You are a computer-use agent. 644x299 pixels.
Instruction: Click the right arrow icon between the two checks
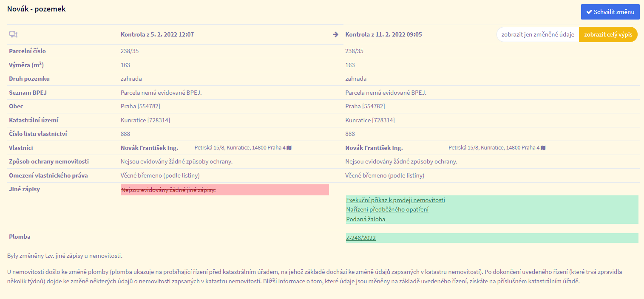pyautogui.click(x=335, y=34)
